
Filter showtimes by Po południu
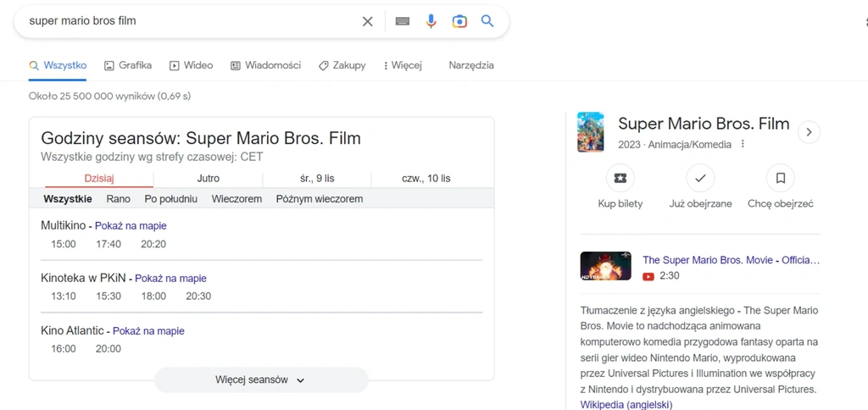pos(171,198)
